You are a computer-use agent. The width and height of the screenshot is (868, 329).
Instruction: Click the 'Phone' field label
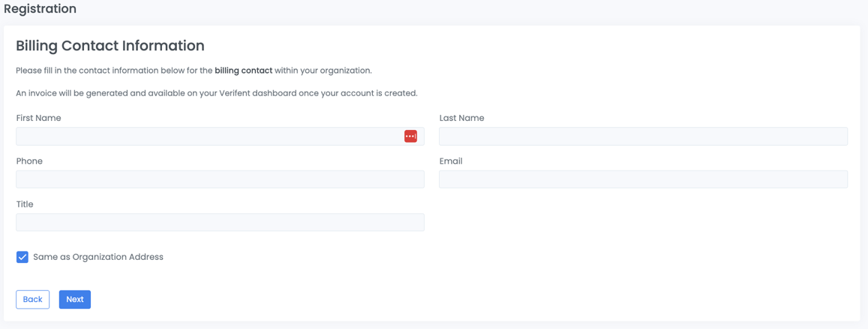click(29, 161)
